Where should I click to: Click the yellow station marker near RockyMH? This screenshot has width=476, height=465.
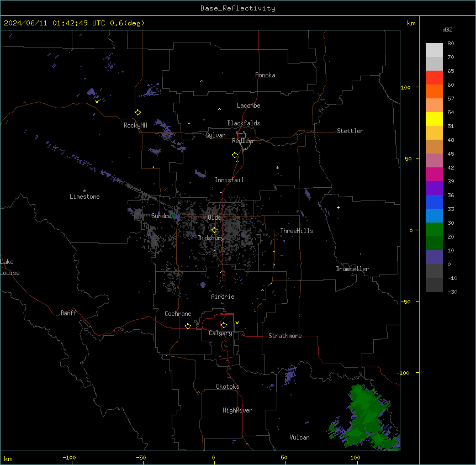click(138, 113)
